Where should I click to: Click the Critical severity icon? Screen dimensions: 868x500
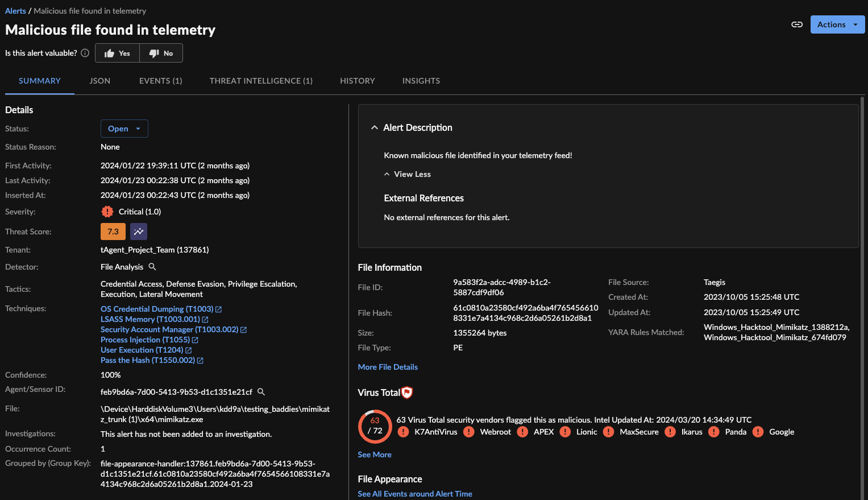(107, 212)
